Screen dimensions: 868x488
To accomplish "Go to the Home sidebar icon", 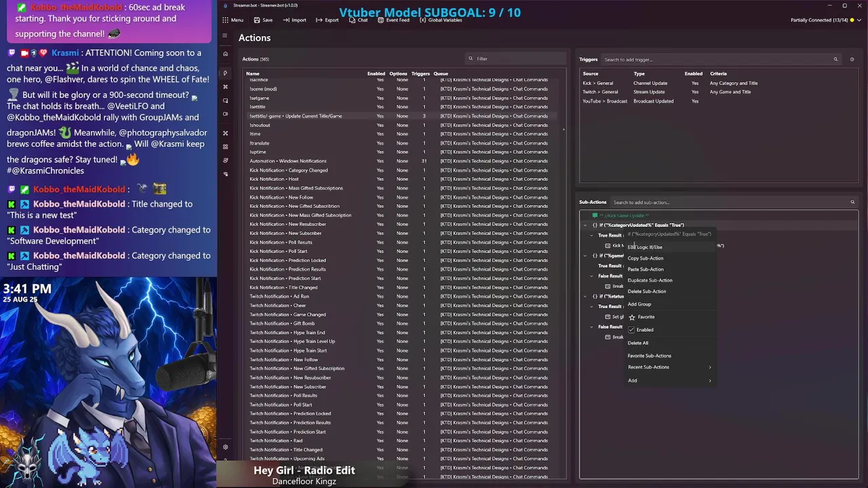I will [225, 54].
